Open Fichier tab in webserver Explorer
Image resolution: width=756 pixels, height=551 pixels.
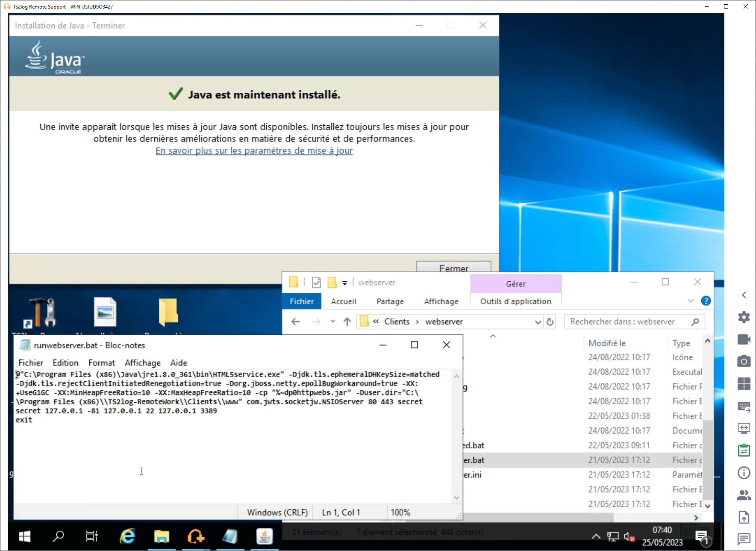(x=302, y=301)
